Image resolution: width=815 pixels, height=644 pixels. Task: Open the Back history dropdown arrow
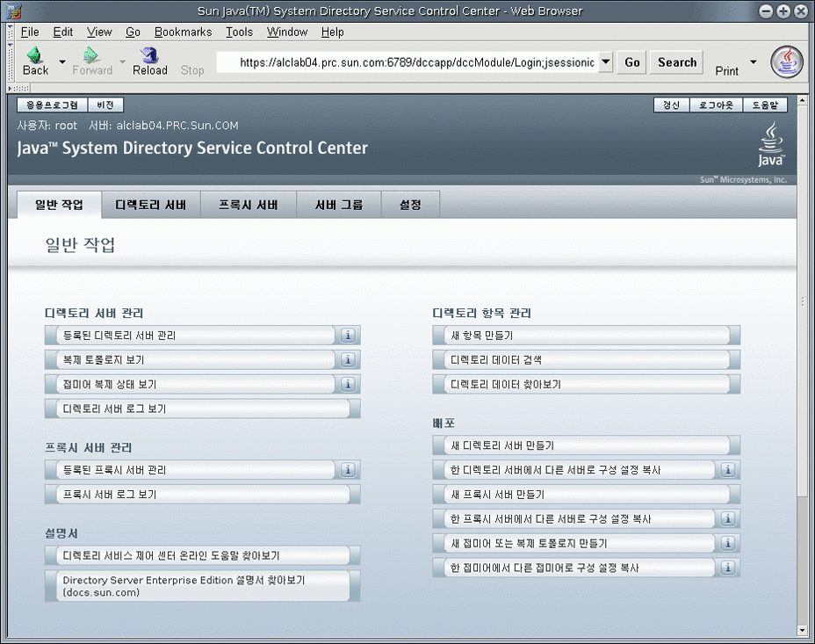point(62,62)
